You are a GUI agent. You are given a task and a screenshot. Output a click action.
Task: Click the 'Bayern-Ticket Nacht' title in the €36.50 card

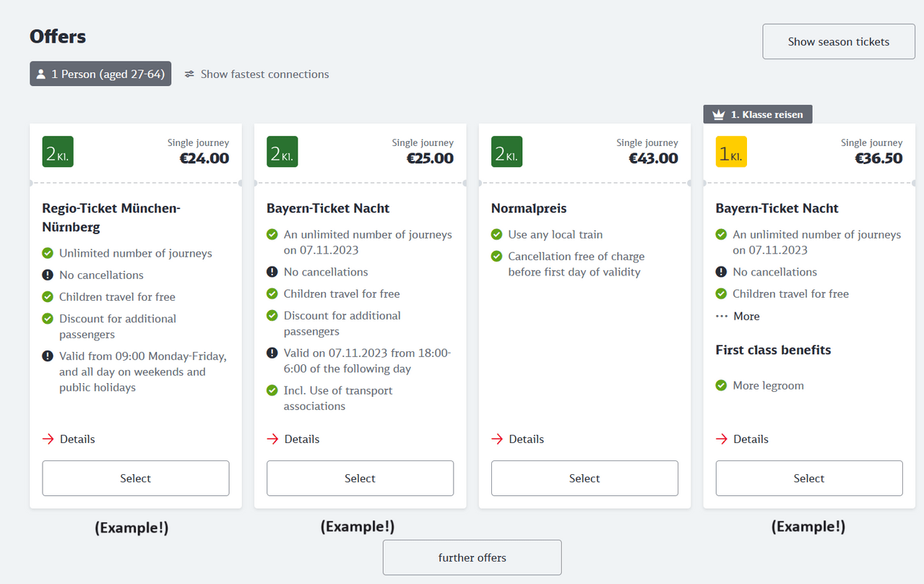tap(777, 208)
